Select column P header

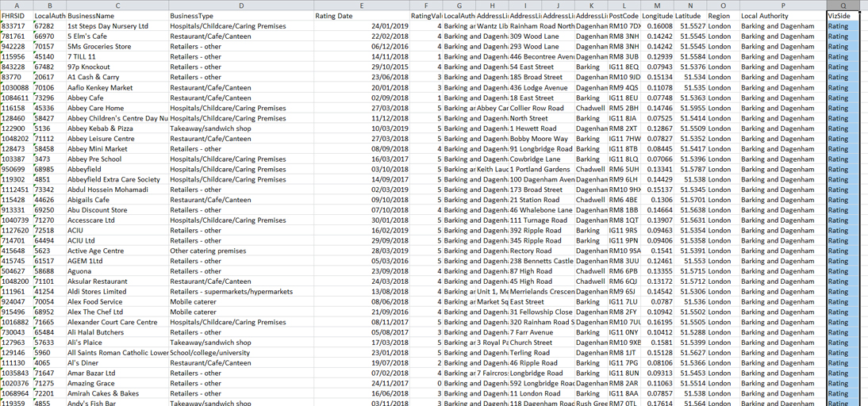[x=782, y=5]
